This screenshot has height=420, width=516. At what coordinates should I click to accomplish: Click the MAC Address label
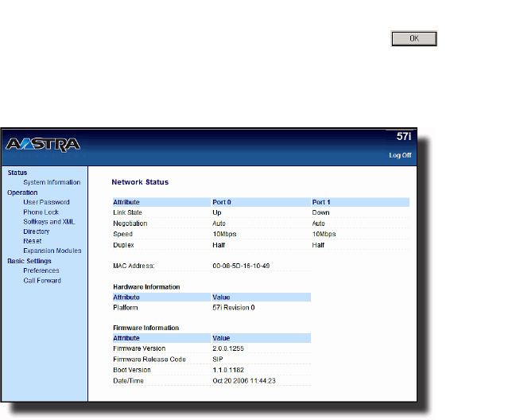pos(134,266)
